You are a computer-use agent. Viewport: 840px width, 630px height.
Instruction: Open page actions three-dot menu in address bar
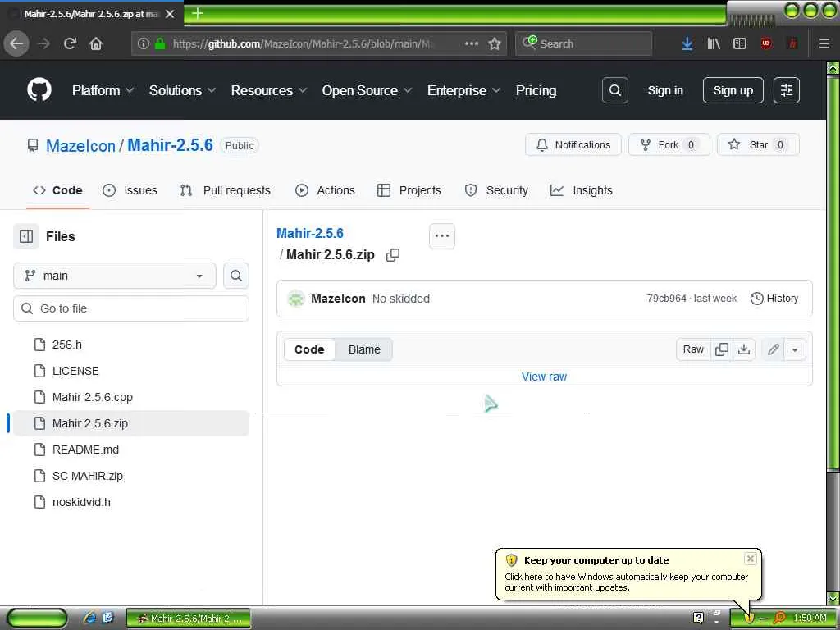(472, 43)
